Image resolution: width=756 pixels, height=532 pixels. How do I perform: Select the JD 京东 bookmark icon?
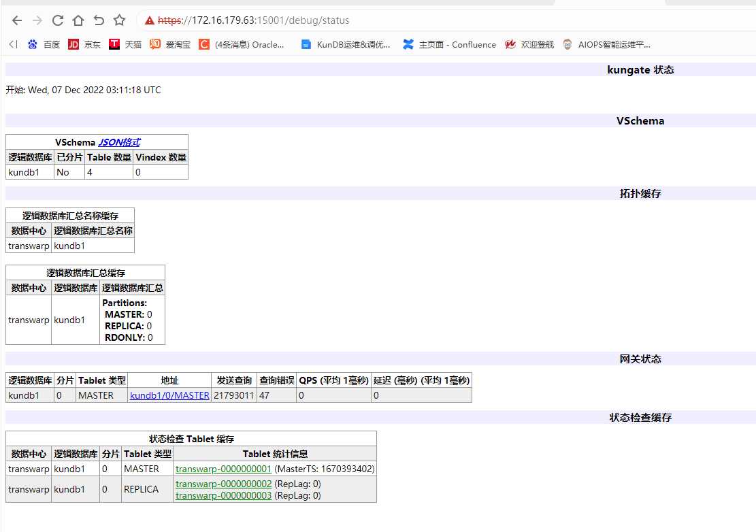pos(74,44)
